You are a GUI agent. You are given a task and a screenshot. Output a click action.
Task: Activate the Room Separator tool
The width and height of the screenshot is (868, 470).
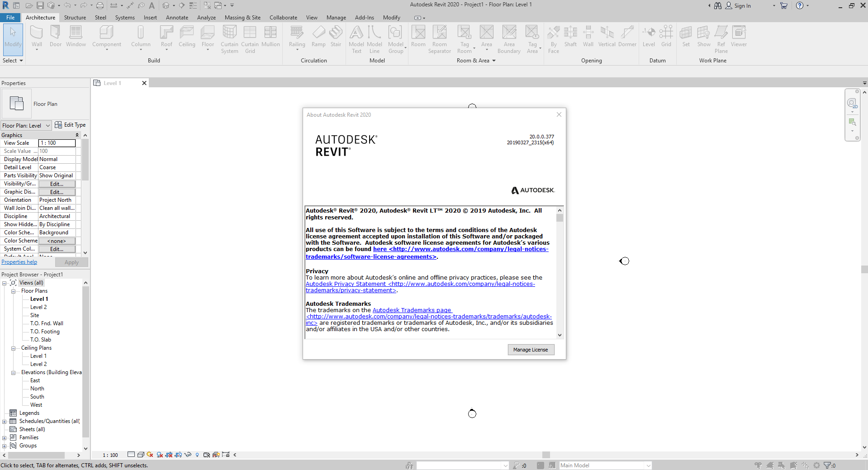tap(440, 39)
